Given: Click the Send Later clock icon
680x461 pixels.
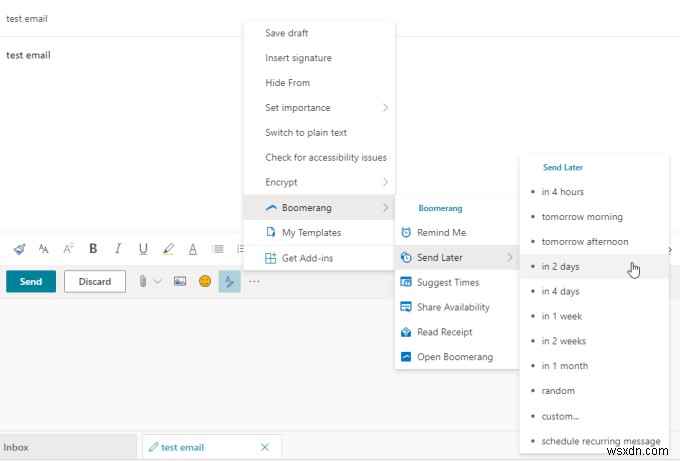Looking at the screenshot, I should click(x=406, y=258).
